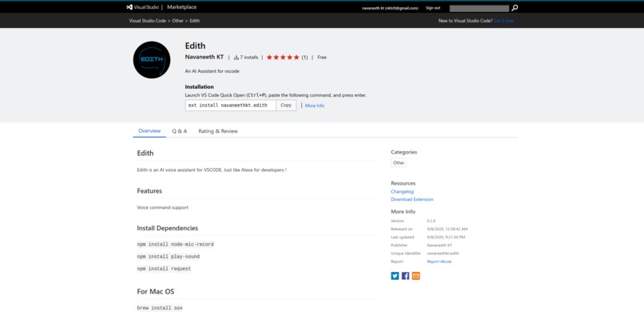644x320 pixels.
Task: Click the Edith breadcrumb item
Action: pos(195,21)
